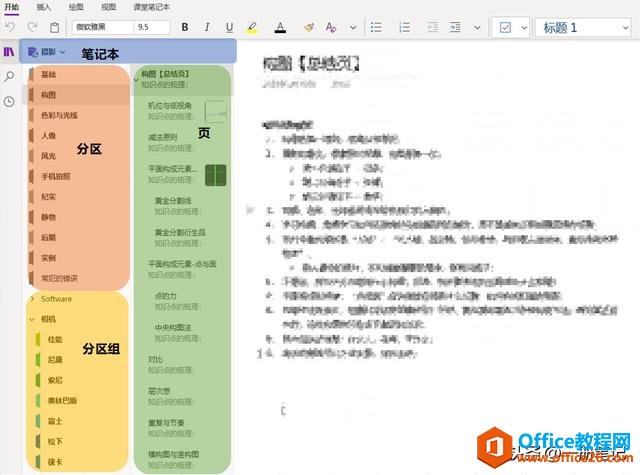Insert a numbered list
The image size is (640, 475).
(x=404, y=27)
